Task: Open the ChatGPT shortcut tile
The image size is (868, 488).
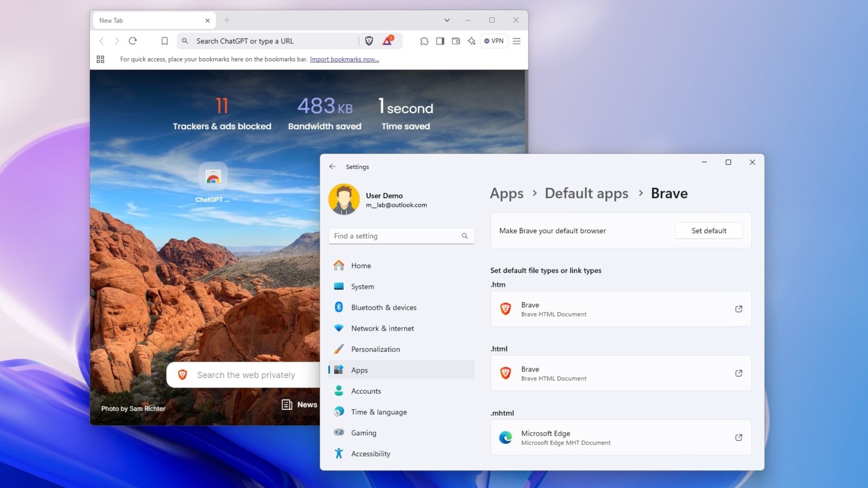Action: click(x=213, y=183)
